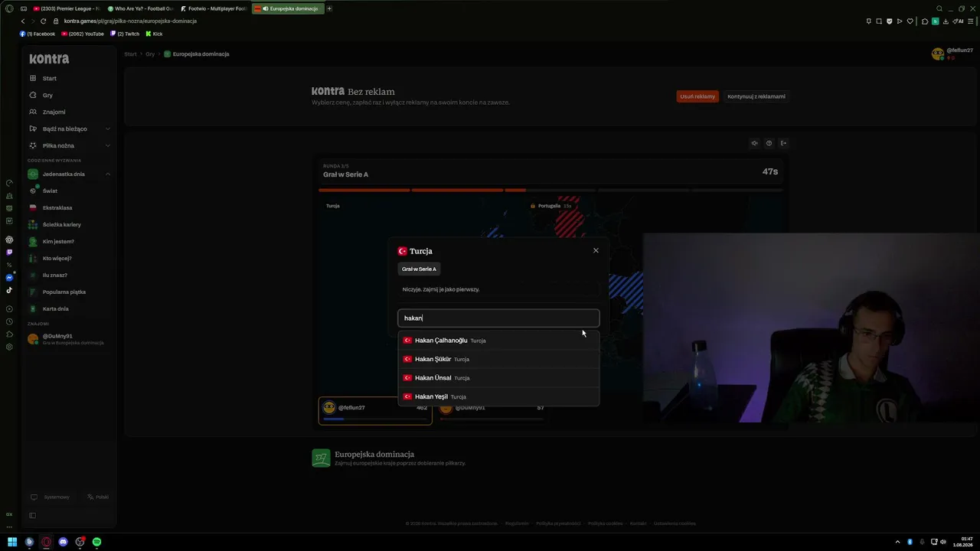Screen dimensions: 980x551
Task: Switch to the Footwio tab
Action: [x=214, y=8]
